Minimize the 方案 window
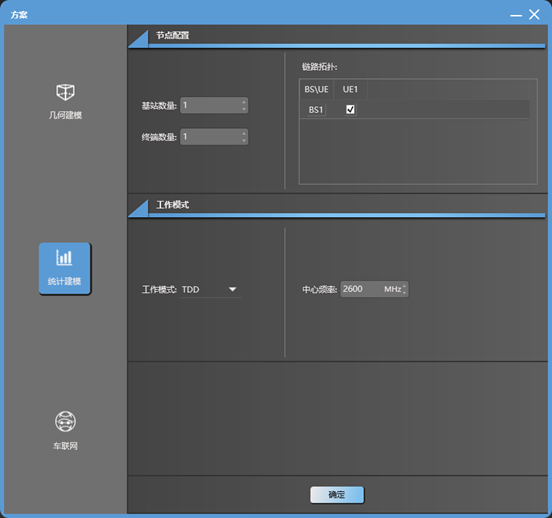 coord(516,15)
